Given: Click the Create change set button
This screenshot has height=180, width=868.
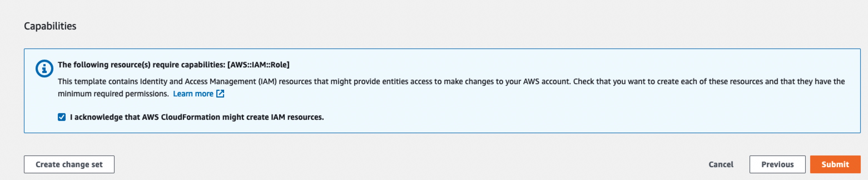Looking at the screenshot, I should (69, 164).
